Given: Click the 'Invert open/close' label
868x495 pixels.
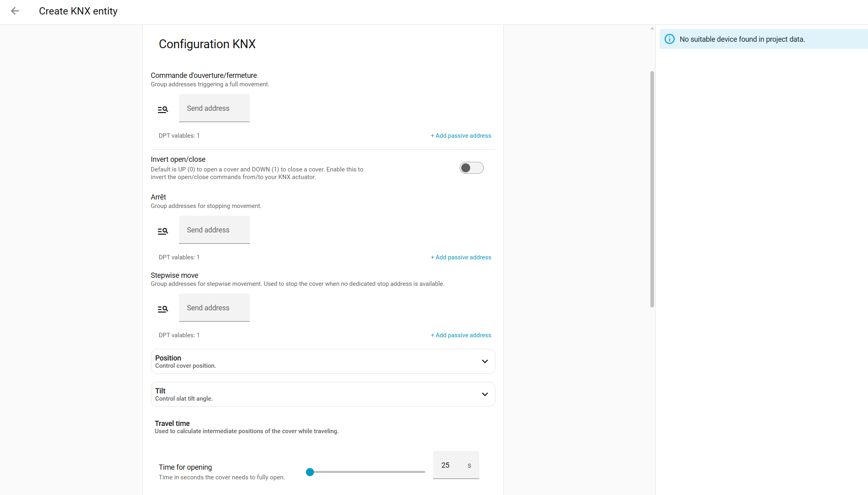Looking at the screenshot, I should [x=178, y=159].
